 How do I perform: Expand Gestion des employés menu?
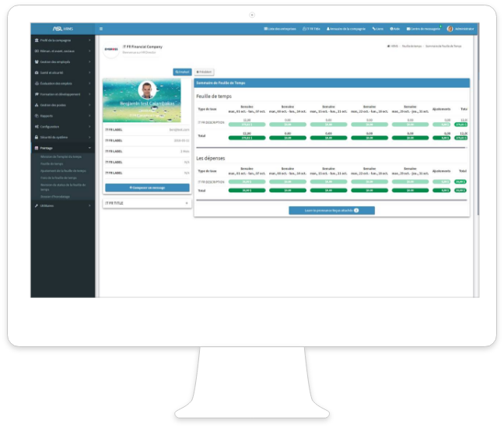[x=62, y=61]
